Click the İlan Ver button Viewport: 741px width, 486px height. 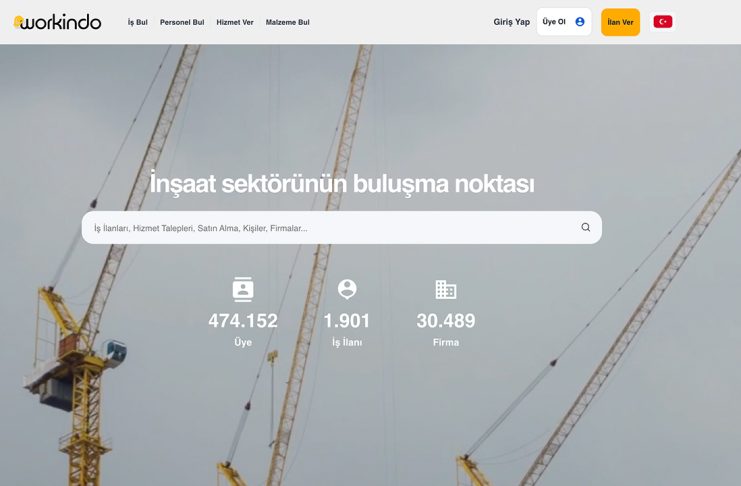[x=620, y=22]
